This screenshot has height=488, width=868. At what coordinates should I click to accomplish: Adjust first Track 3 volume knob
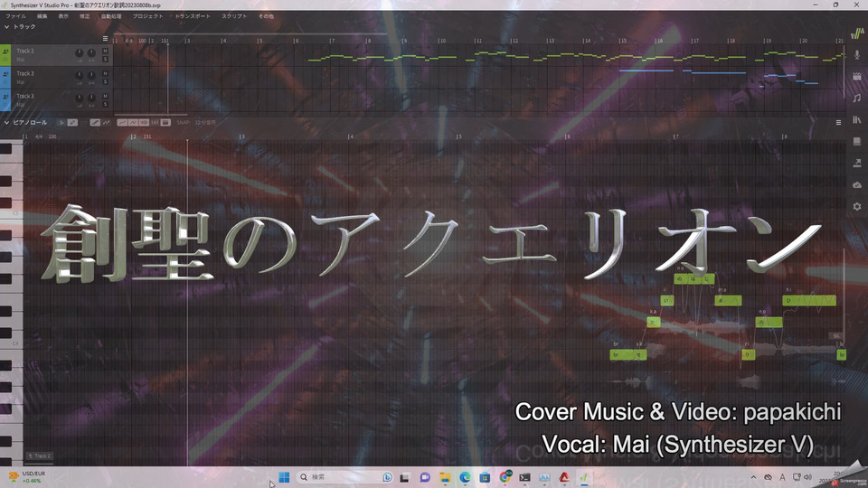[80, 76]
